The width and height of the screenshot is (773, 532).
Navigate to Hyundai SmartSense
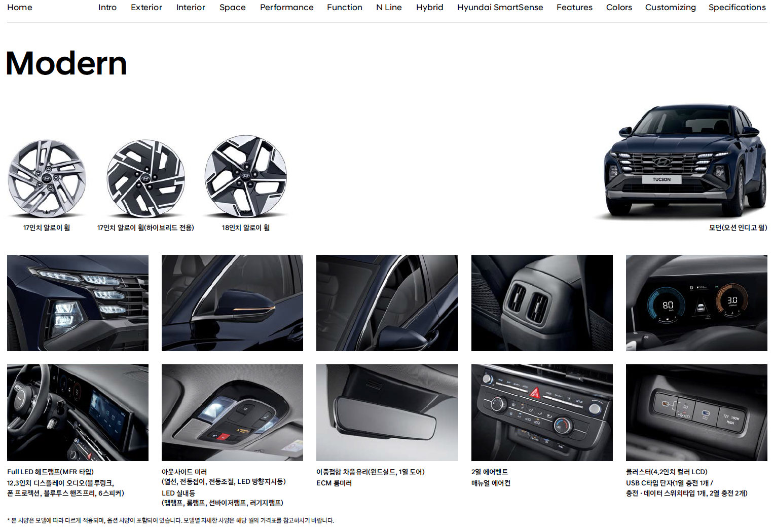[500, 8]
